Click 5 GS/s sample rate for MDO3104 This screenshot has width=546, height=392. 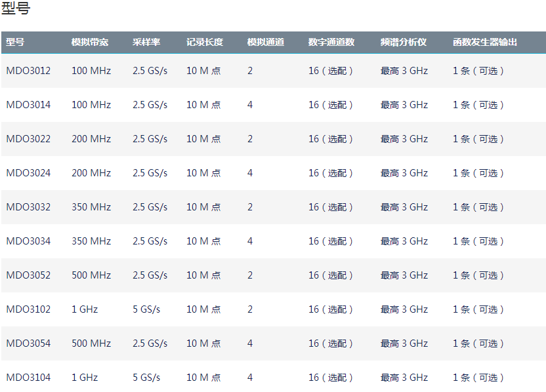click(x=146, y=378)
